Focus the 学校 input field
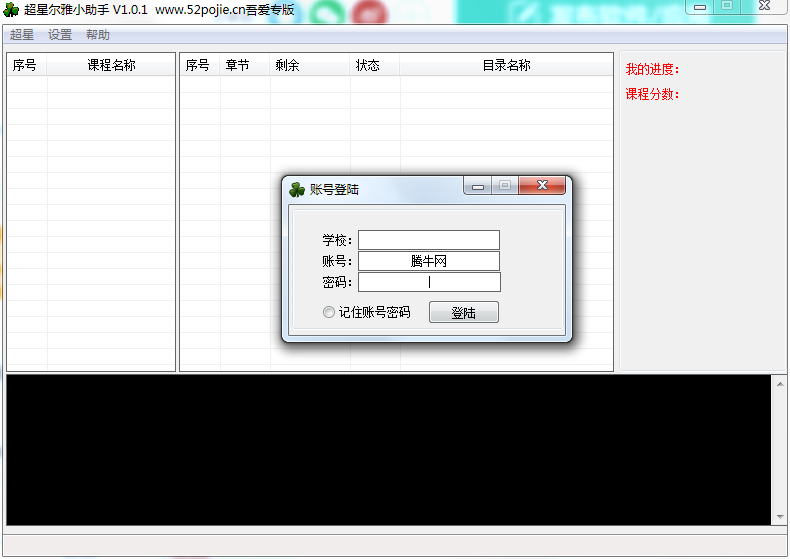The width and height of the screenshot is (790, 559). coord(429,240)
